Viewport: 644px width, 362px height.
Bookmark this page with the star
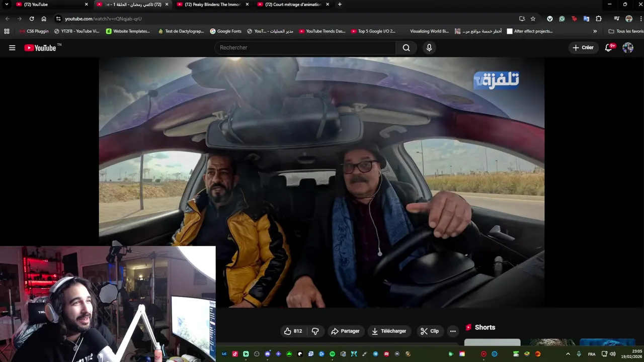[x=533, y=19]
